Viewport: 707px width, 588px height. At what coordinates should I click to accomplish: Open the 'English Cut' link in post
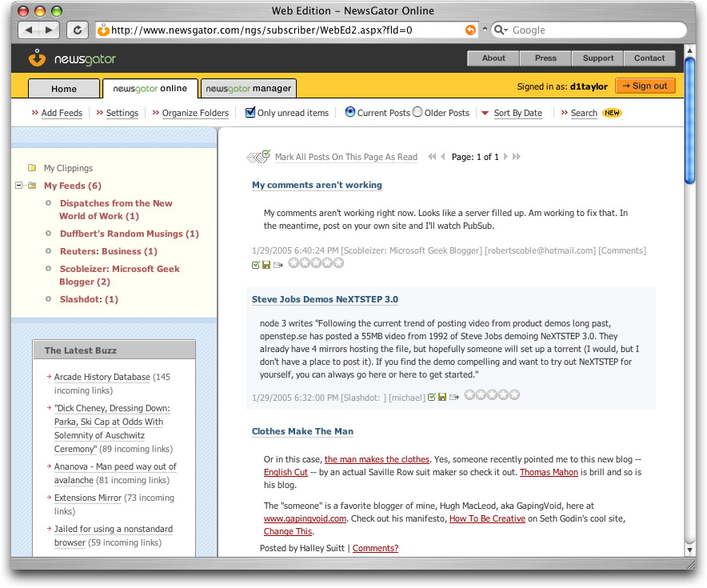(286, 472)
